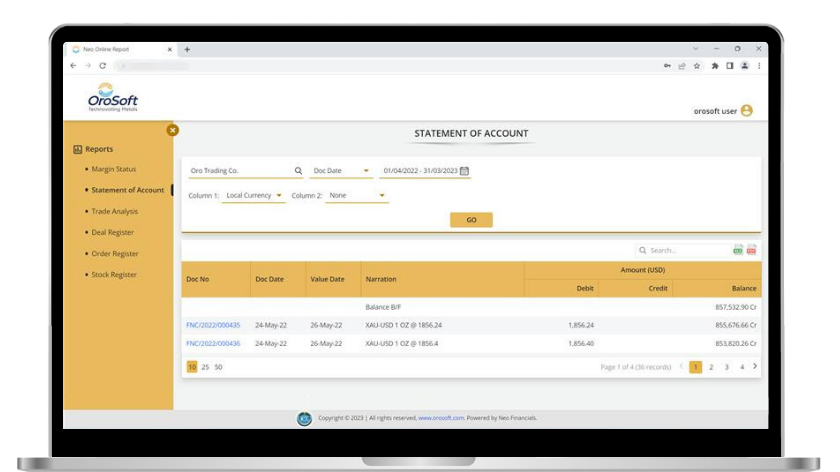Close the sidebar with the orange X icon
Screen dimensions: 840x472
pyautogui.click(x=172, y=130)
